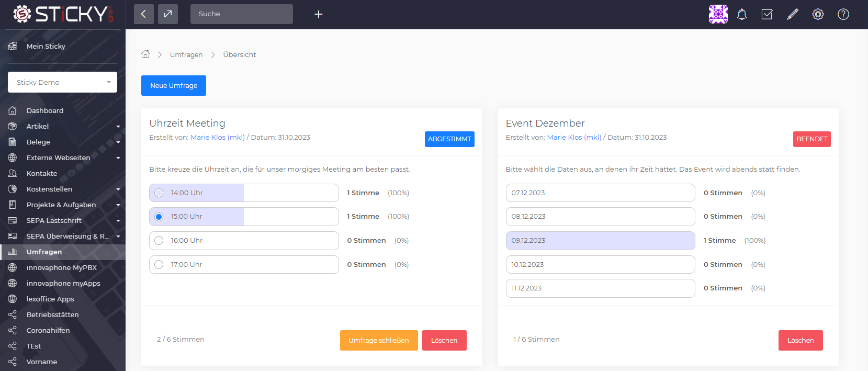The width and height of the screenshot is (868, 371).
Task: Click the 11.12.2023 option row
Action: point(601,288)
